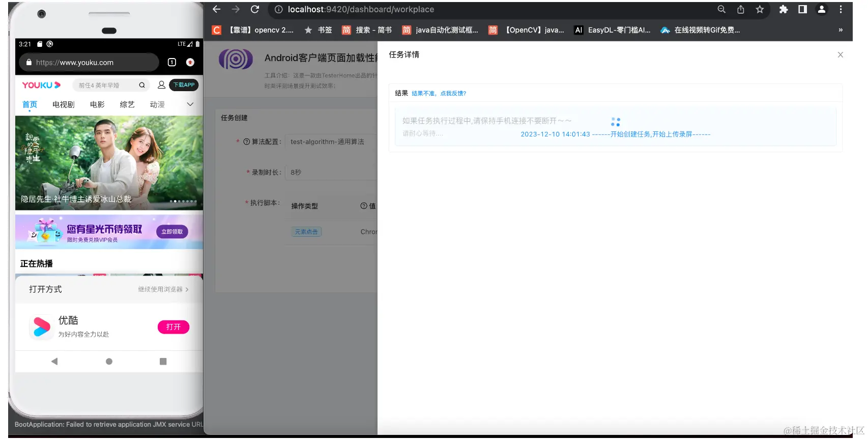
Task: Click the zoom magnifier icon in address bar
Action: click(721, 9)
